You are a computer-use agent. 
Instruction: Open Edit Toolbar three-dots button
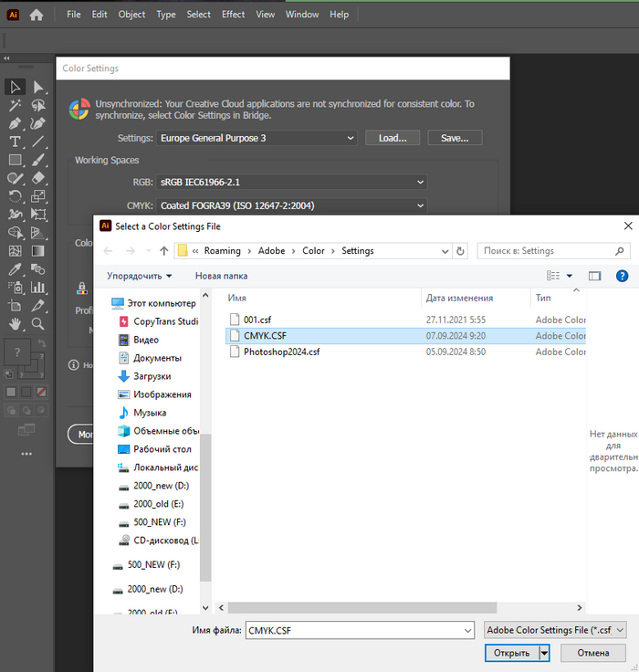pyautogui.click(x=26, y=454)
